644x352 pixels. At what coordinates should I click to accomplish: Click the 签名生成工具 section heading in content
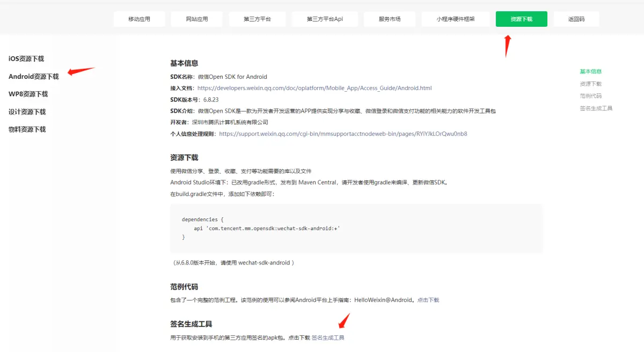tap(191, 324)
